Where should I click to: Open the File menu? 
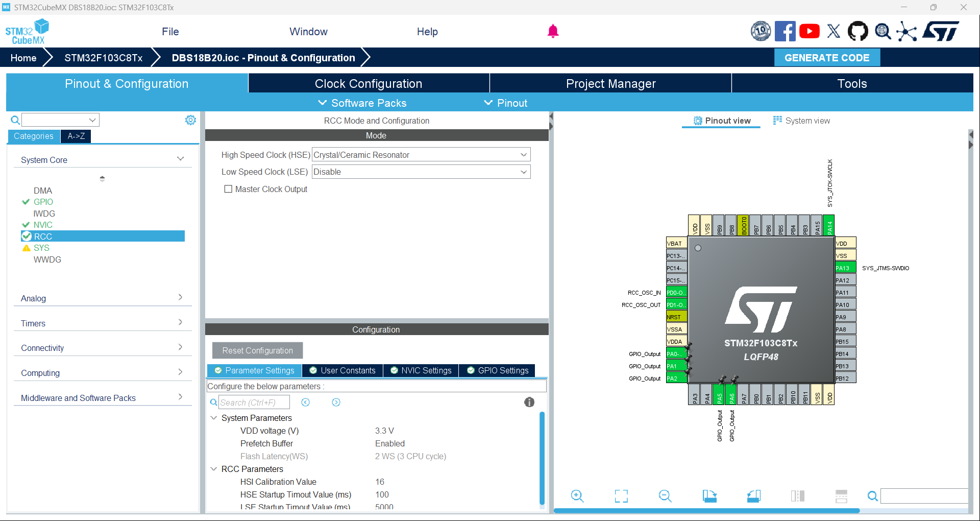coord(170,32)
